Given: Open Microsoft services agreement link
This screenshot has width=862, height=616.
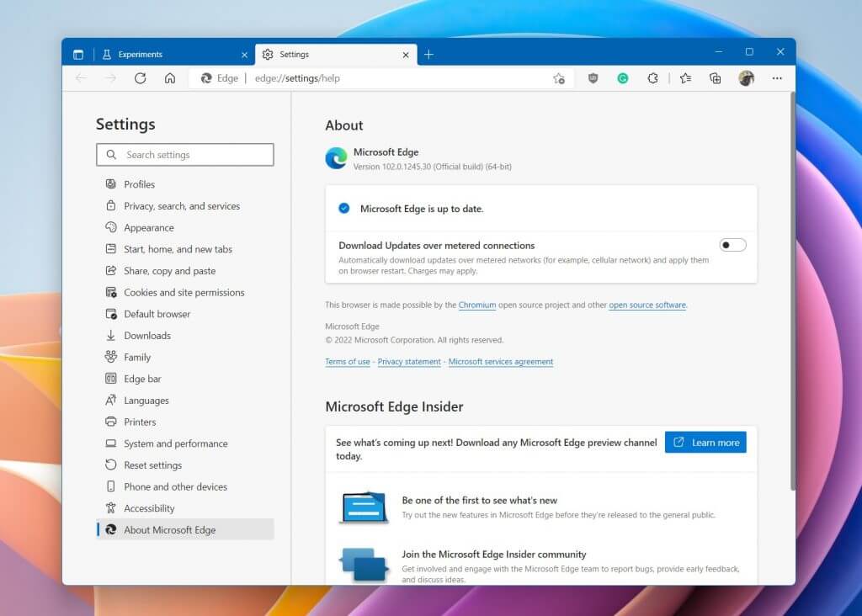Looking at the screenshot, I should click(501, 362).
